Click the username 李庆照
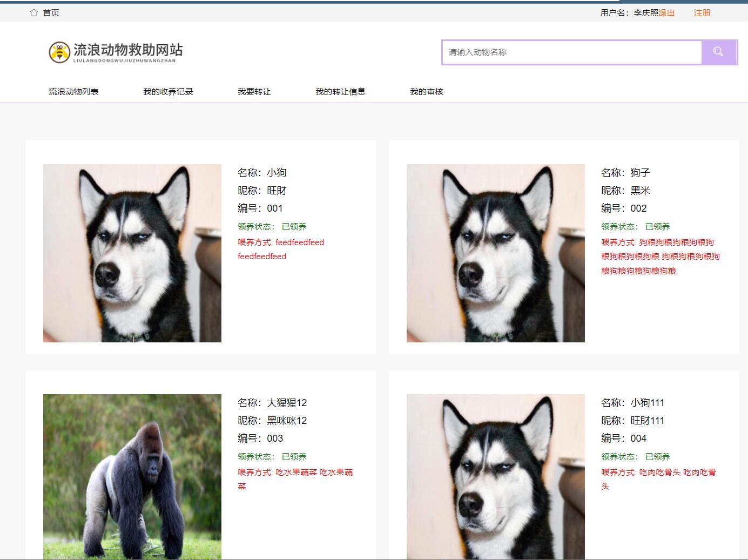The height and width of the screenshot is (560, 748). coord(646,12)
